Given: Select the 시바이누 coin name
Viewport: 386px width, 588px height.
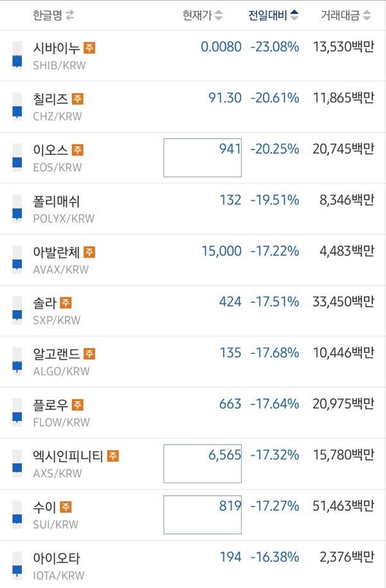Looking at the screenshot, I should click(x=56, y=48).
